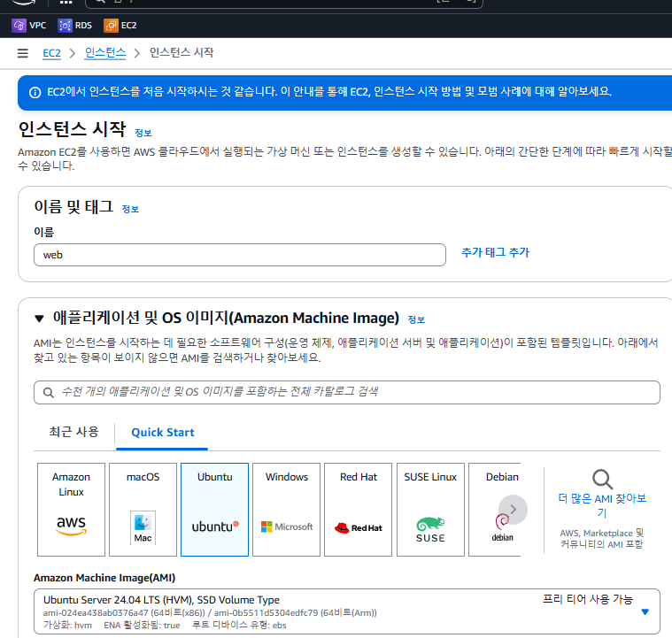This screenshot has width=672, height=638.
Task: Click the AMI catalog search field
Action: [347, 392]
